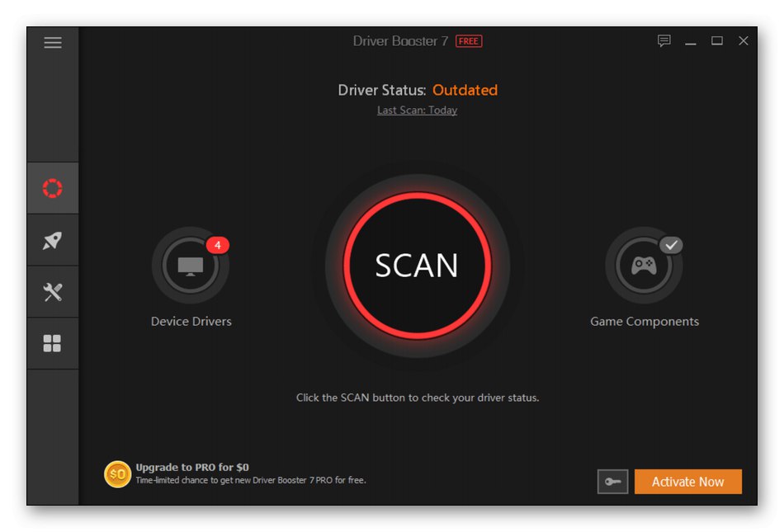Image resolution: width=784 pixels, height=532 pixels.
Task: Click the $0 gold coin icon
Action: coord(117,474)
